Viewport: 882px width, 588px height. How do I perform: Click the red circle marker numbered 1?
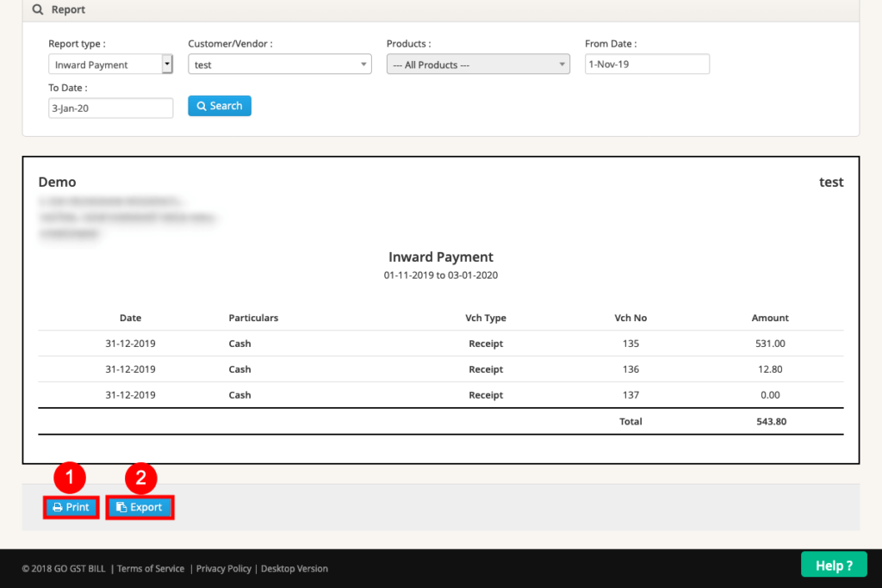coord(71,477)
